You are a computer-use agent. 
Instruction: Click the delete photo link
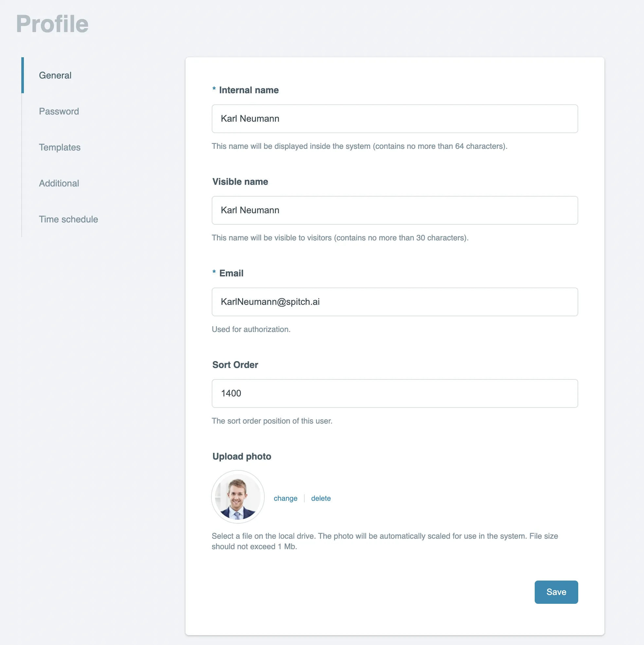(x=321, y=498)
